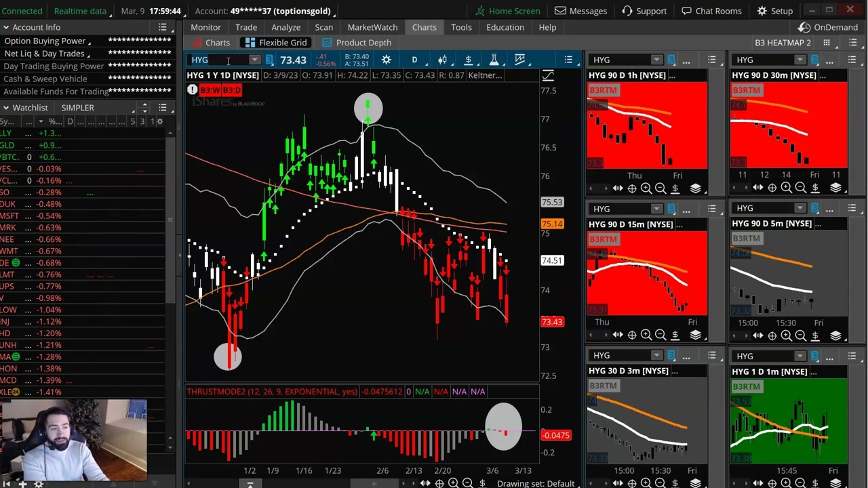Viewport: 868px width, 488px height.
Task: Click Drawing set: Default label
Action: [536, 483]
